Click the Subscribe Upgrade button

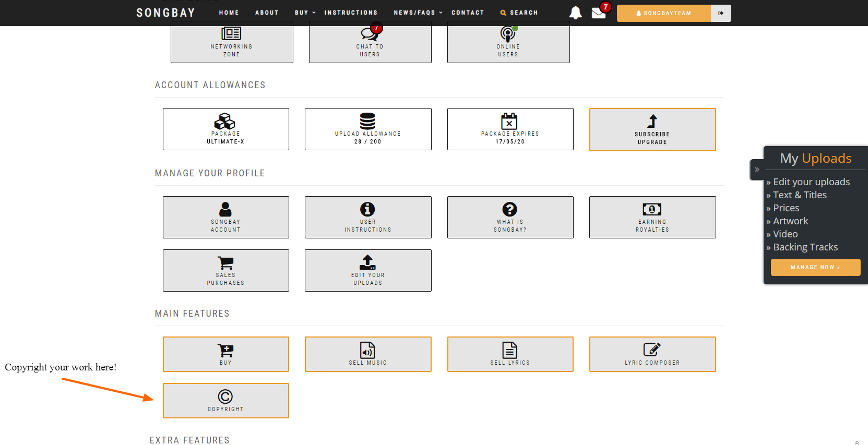coord(652,130)
